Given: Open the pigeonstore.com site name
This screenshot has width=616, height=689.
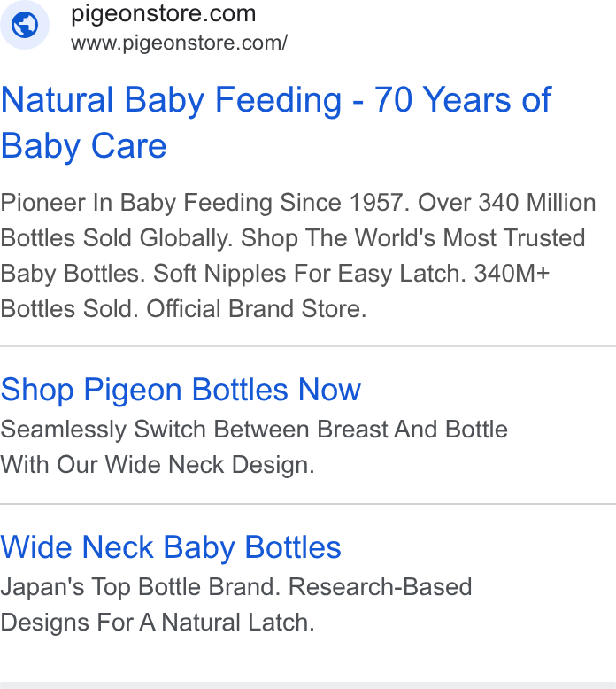Looking at the screenshot, I should pos(164,13).
